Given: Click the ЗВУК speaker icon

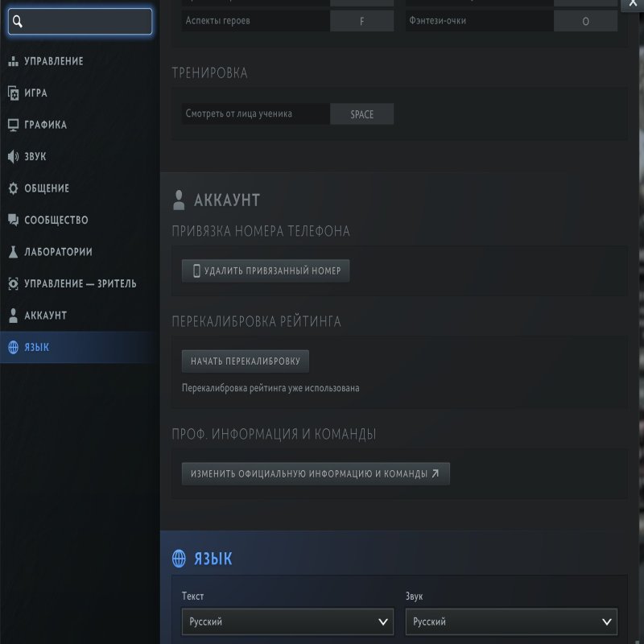Looking at the screenshot, I should [13, 157].
